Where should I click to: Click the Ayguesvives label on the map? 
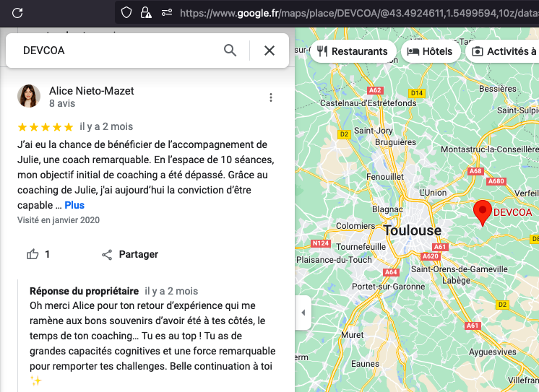[493, 352]
